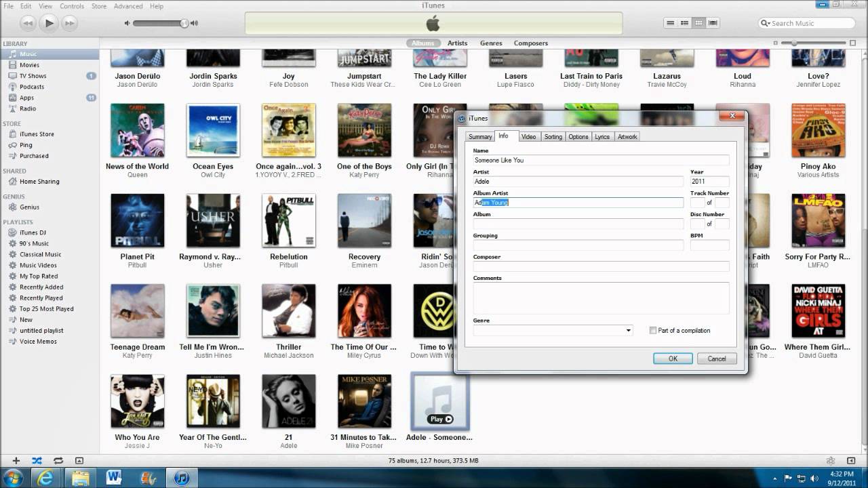Open the Edit menu
868x488 pixels.
coord(26,6)
